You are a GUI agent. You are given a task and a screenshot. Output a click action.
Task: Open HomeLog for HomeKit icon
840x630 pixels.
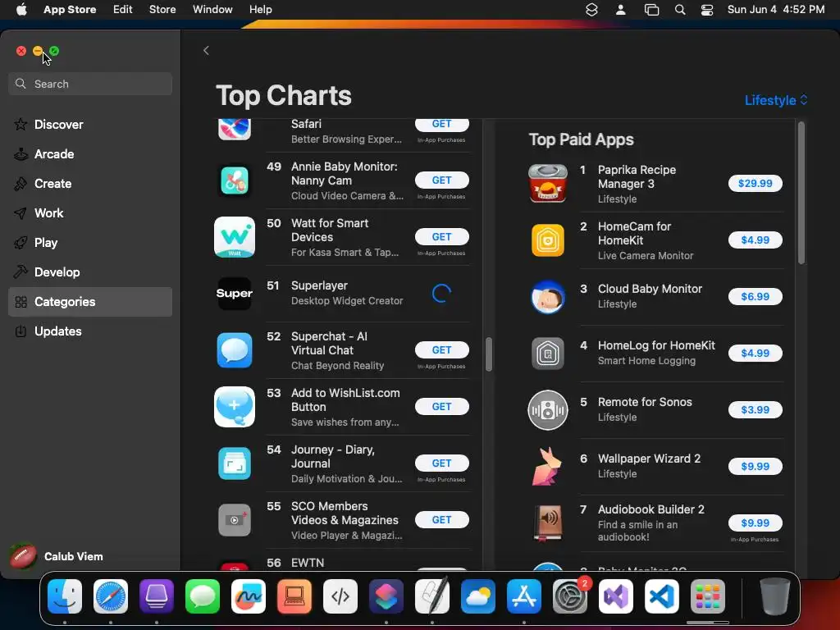click(x=547, y=354)
